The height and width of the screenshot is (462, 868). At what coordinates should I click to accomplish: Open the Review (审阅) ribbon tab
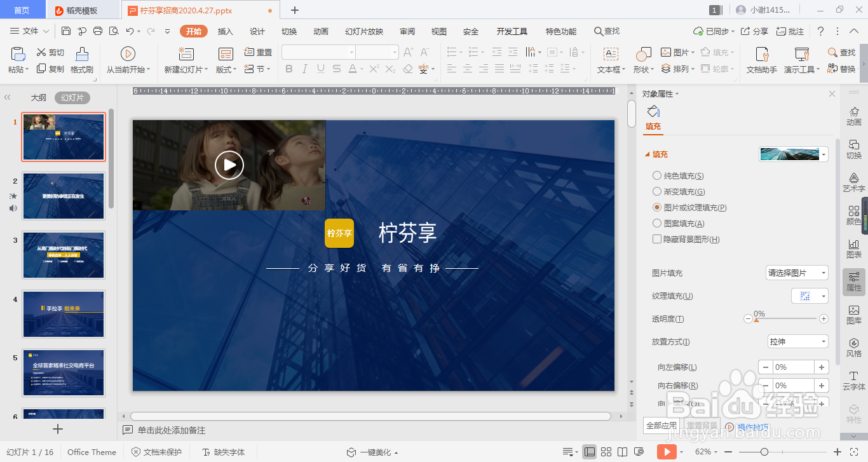click(x=407, y=31)
